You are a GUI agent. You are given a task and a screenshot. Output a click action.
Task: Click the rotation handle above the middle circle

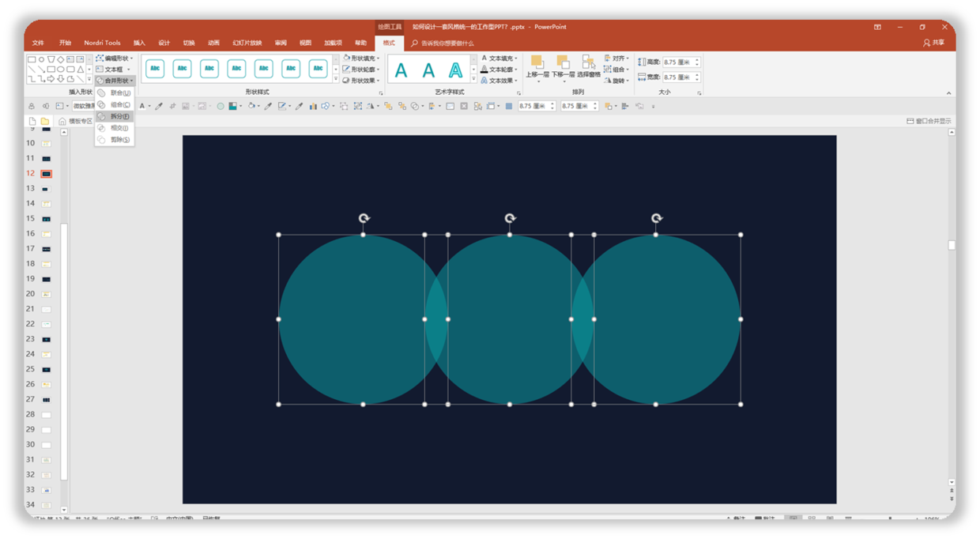pyautogui.click(x=510, y=218)
